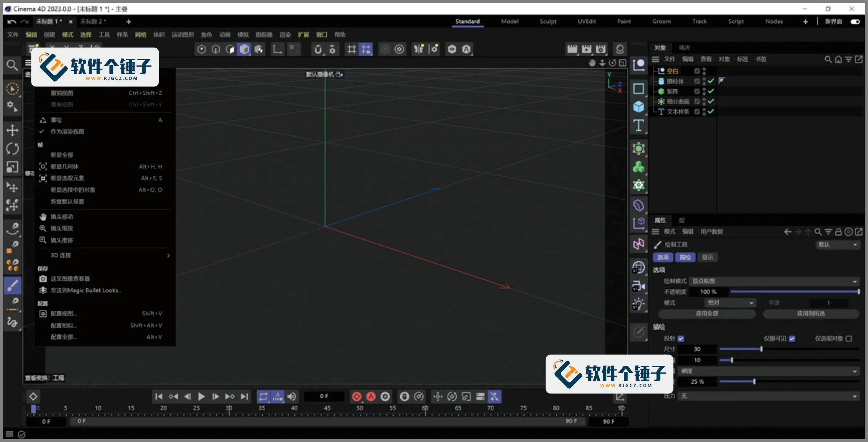The image size is (868, 442).
Task: Click the Text spline T icon
Action: [639, 125]
